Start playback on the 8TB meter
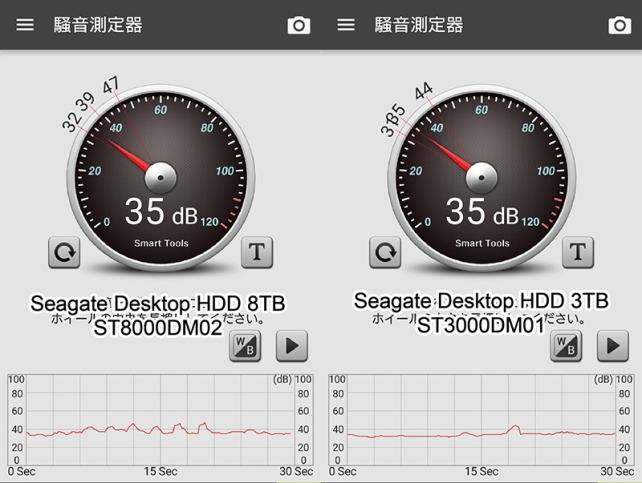 tap(292, 346)
